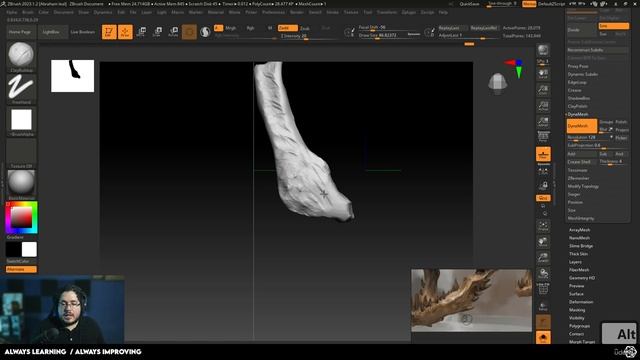
Task: Toggle the Qxyz rotation mode
Action: (x=543, y=198)
